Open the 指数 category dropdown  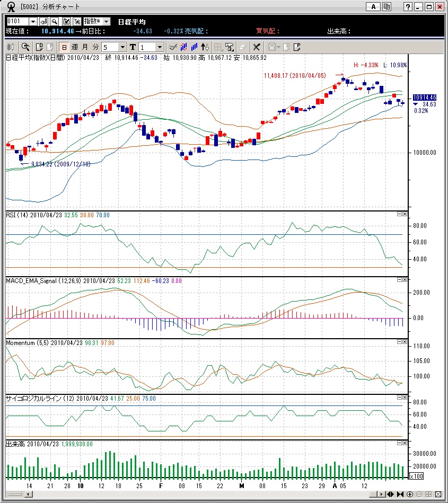(107, 22)
